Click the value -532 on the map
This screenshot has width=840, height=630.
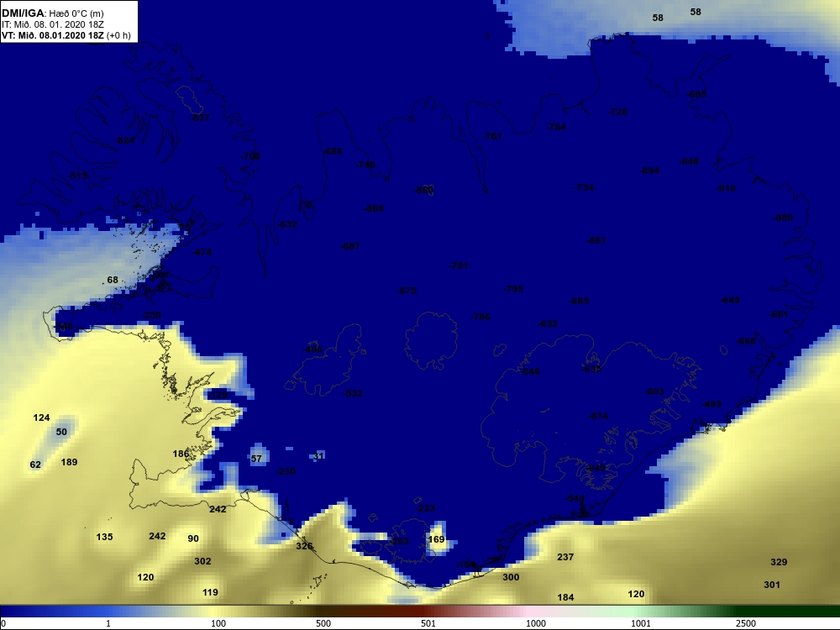coord(353,393)
